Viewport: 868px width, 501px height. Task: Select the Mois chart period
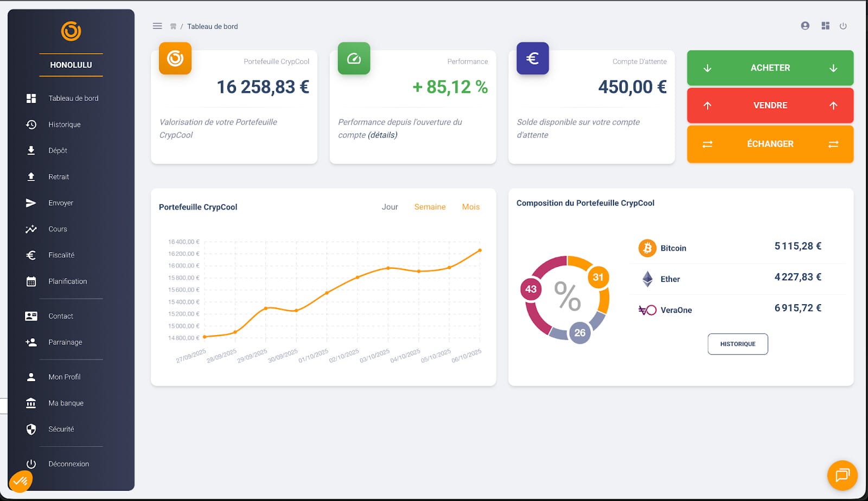coord(470,207)
